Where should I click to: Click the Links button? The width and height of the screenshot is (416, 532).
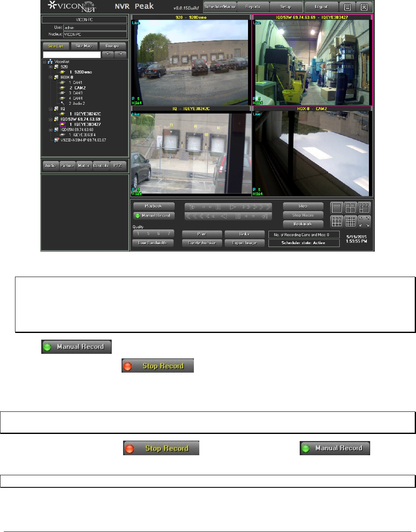245,234
